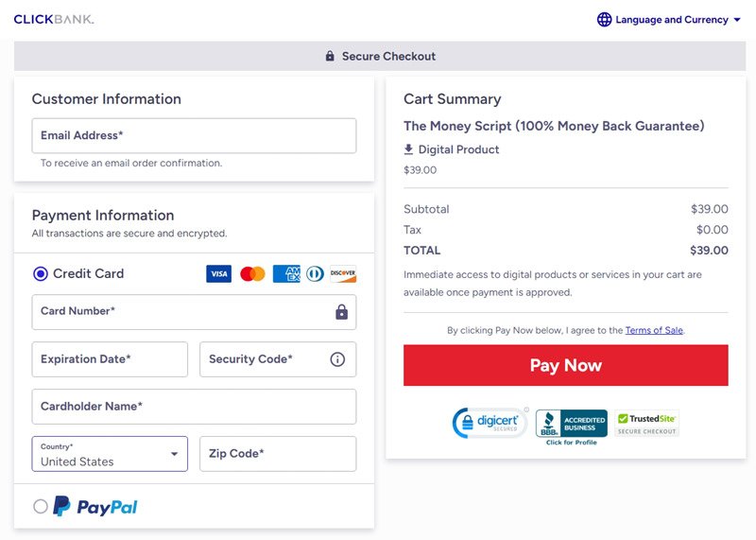Click the Visa card logo

[x=219, y=273]
